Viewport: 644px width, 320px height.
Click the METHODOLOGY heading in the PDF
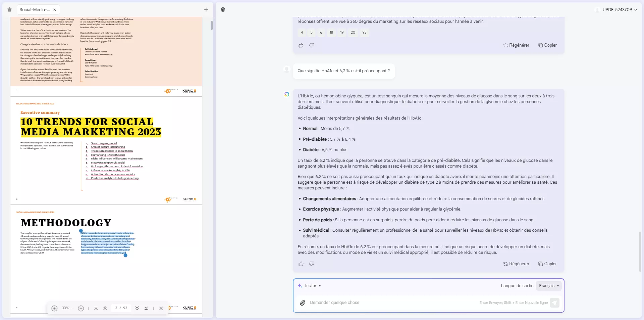point(66,223)
